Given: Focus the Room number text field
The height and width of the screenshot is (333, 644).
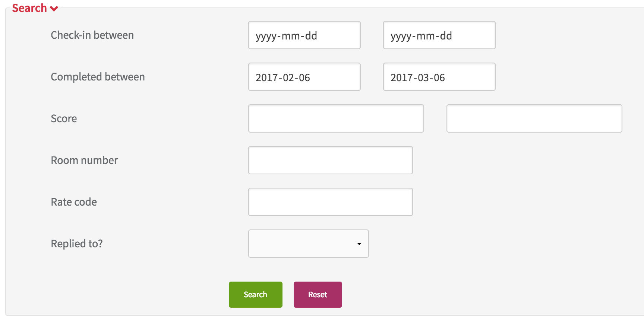Looking at the screenshot, I should pyautogui.click(x=331, y=160).
